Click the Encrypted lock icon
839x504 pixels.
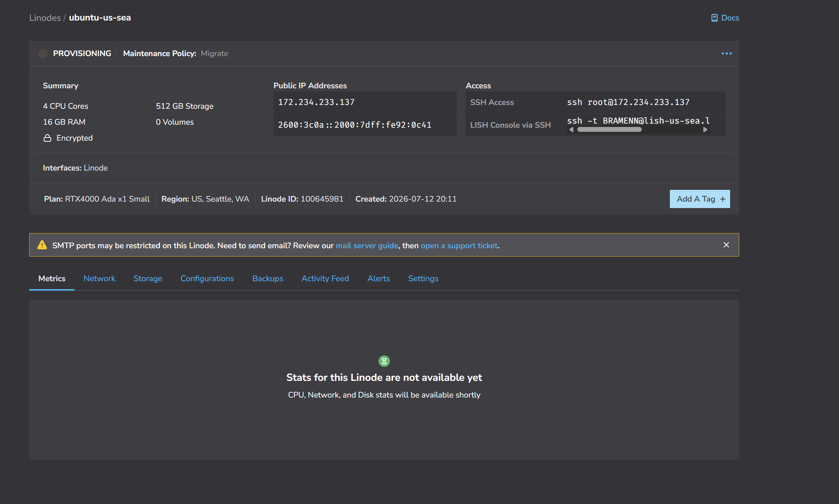click(x=47, y=138)
